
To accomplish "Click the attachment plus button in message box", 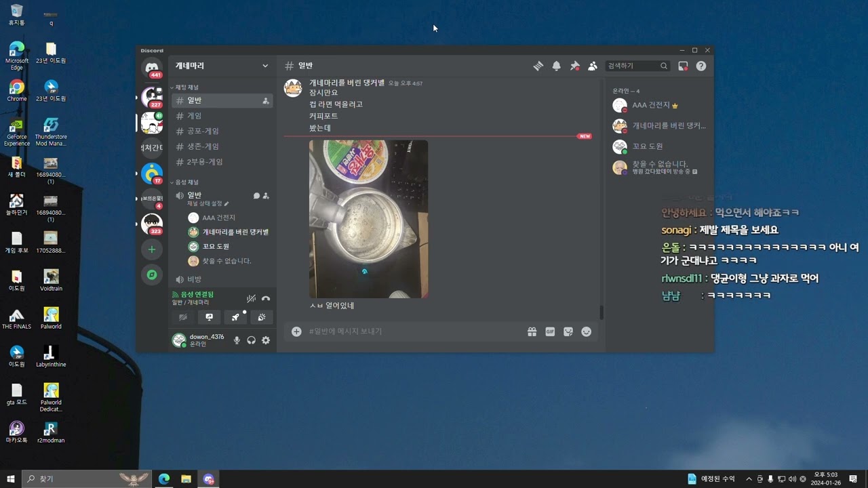I will [x=296, y=331].
